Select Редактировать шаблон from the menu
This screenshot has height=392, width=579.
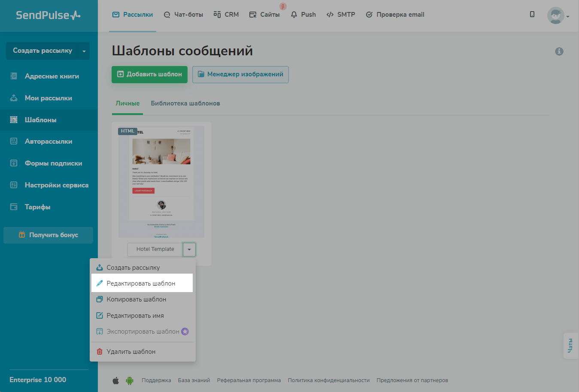(142, 283)
